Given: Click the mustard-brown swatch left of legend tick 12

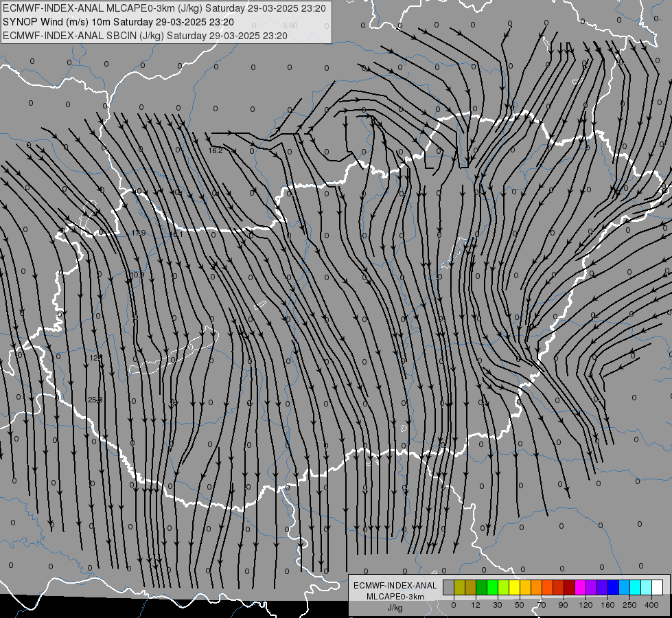Looking at the screenshot, I should click(471, 587).
